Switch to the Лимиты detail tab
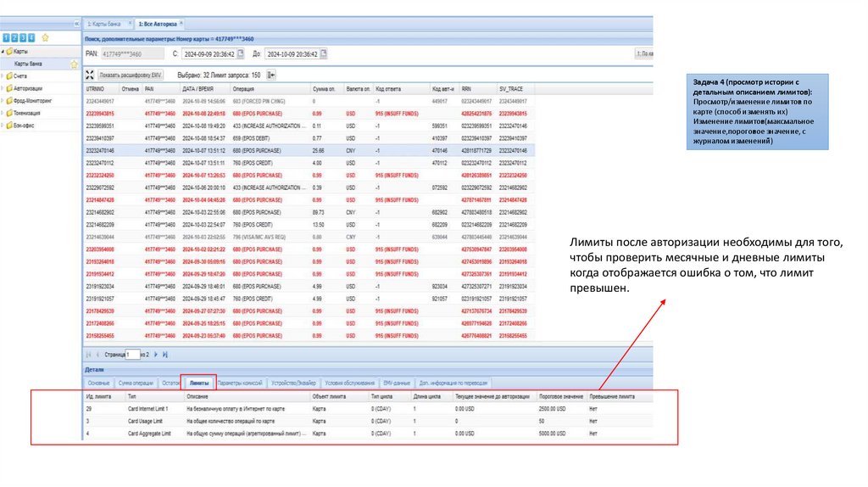 (x=199, y=383)
